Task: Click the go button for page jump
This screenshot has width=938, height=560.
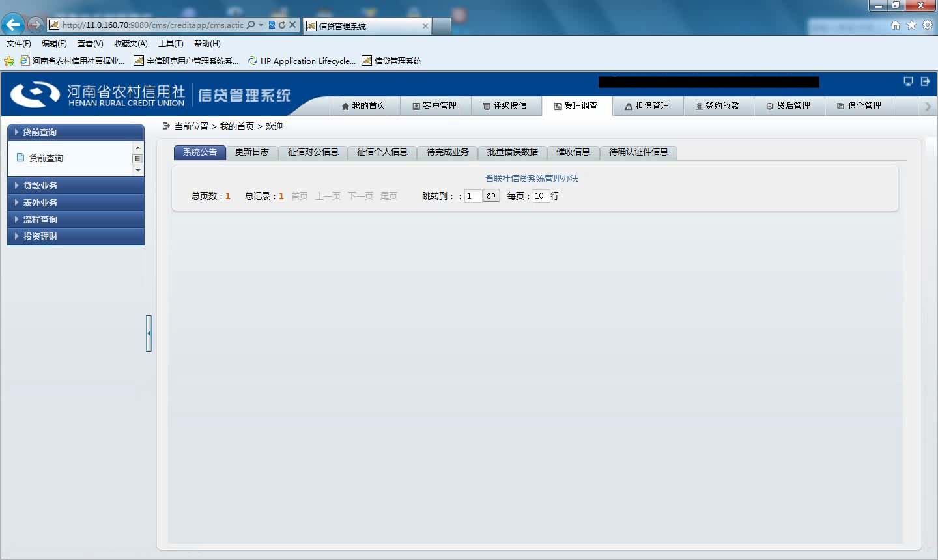Action: (x=491, y=195)
